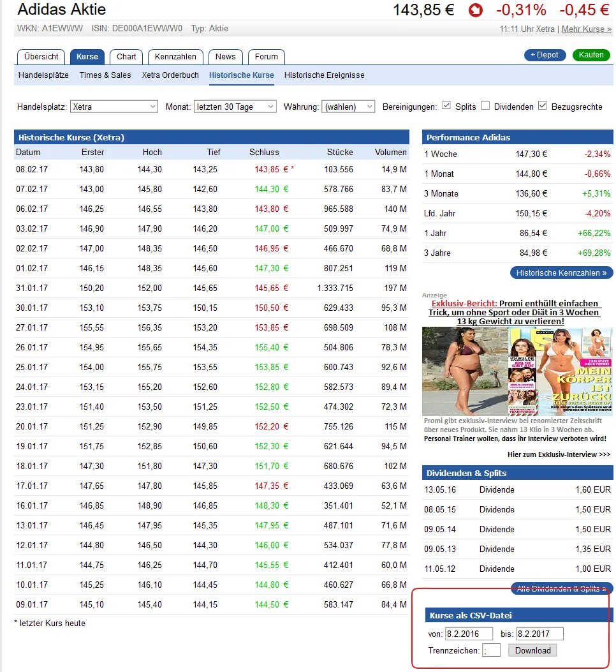Screen dimensions: 616x672
Task: Click closing price 146,00 € for 12.01.17
Action: click(271, 545)
